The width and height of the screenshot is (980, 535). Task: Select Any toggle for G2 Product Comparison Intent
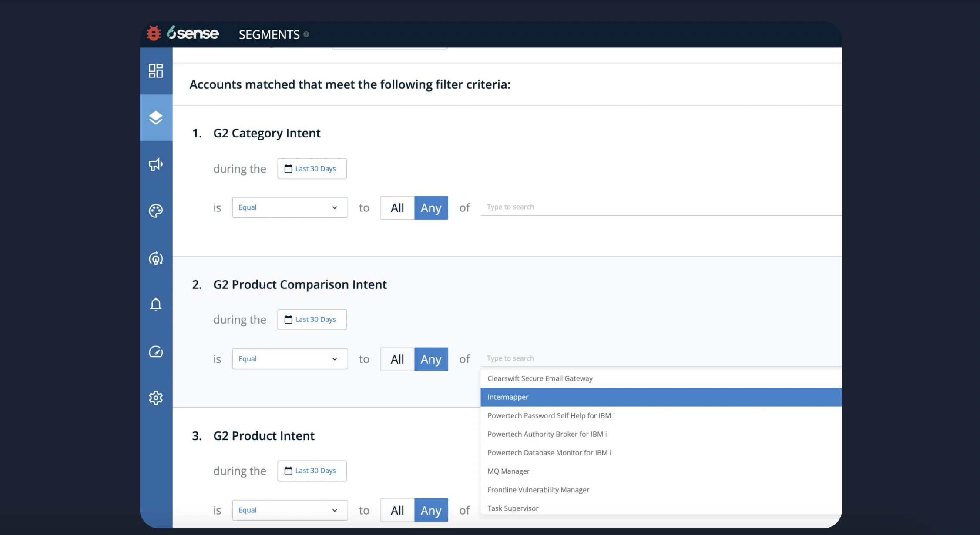pos(431,359)
